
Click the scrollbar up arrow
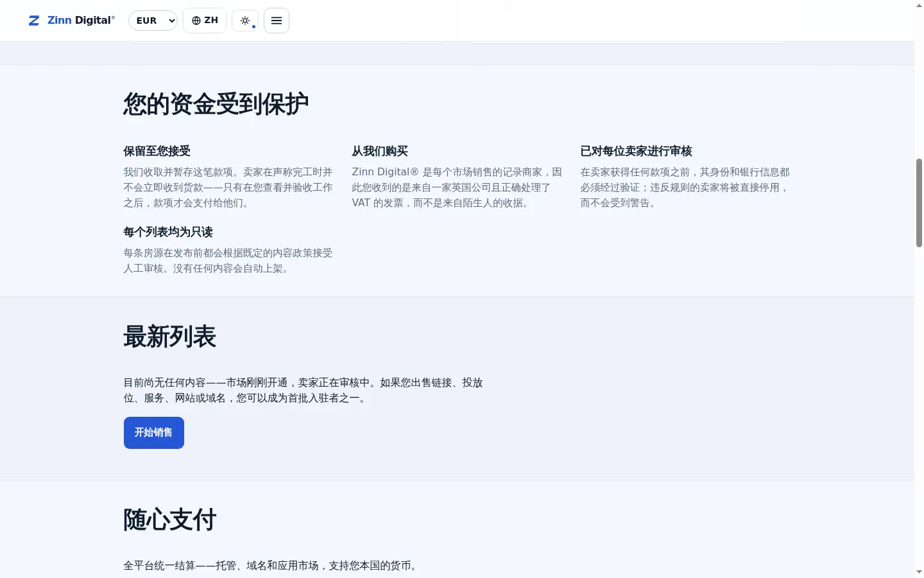[x=919, y=5]
